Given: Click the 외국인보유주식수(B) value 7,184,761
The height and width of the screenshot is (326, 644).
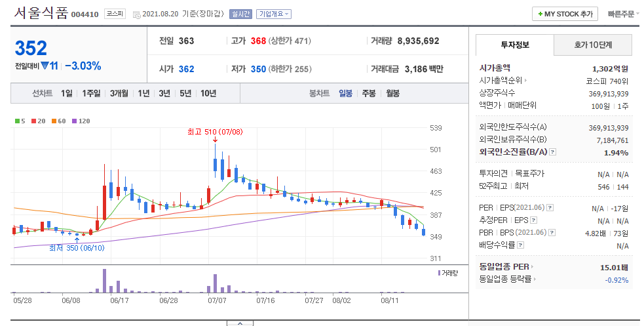Looking at the screenshot, I should point(613,140).
